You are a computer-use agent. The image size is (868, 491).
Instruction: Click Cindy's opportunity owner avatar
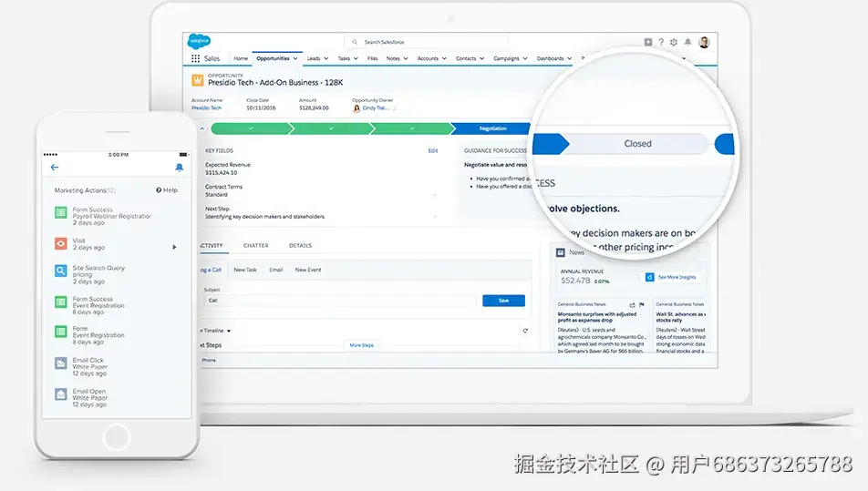pyautogui.click(x=356, y=108)
